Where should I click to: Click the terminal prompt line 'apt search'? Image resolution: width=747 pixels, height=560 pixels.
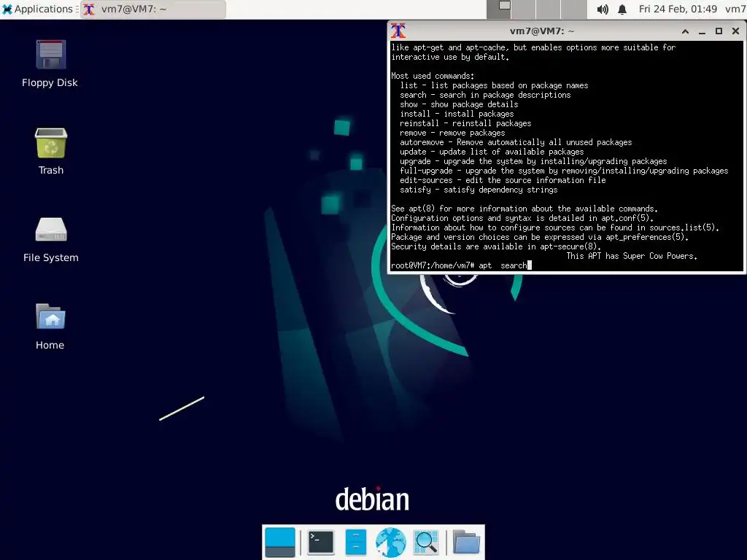point(461,265)
